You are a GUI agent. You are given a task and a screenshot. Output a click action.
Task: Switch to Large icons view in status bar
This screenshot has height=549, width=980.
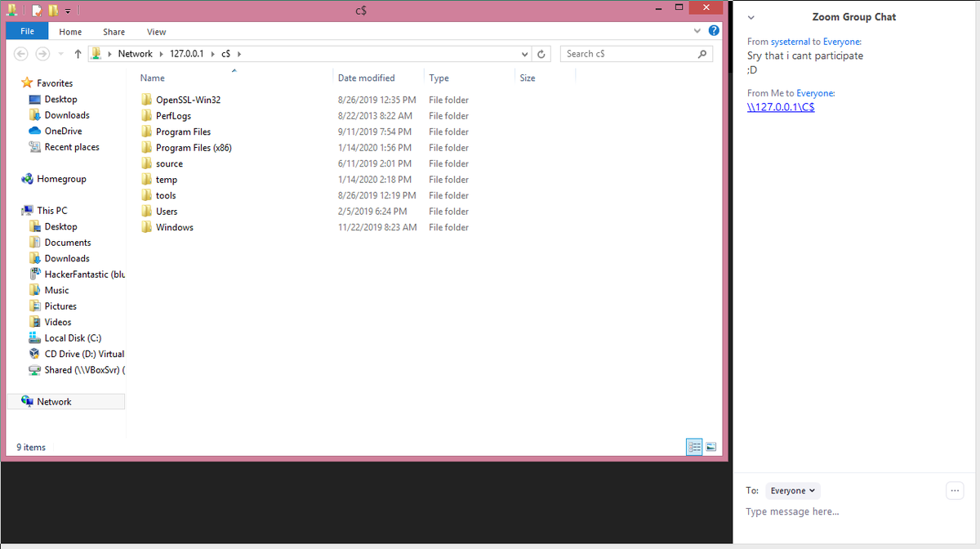click(710, 447)
